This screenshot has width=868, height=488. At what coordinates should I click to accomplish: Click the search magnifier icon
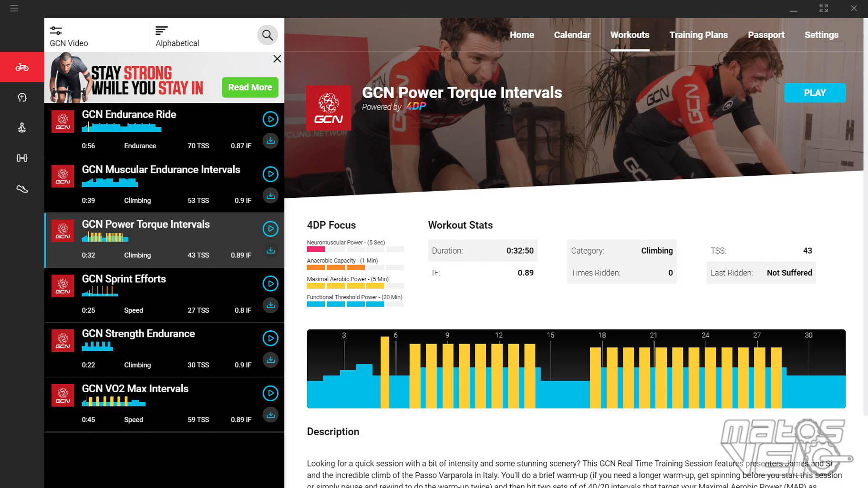click(x=268, y=35)
